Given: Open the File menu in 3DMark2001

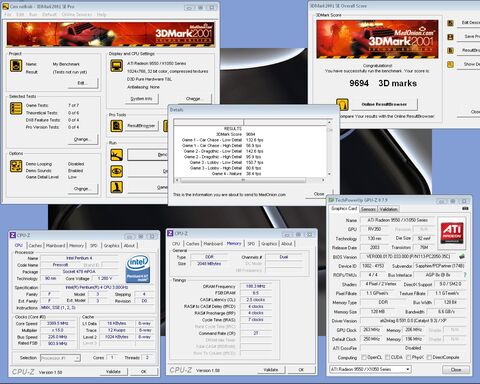Looking at the screenshot, I should 8,15.
